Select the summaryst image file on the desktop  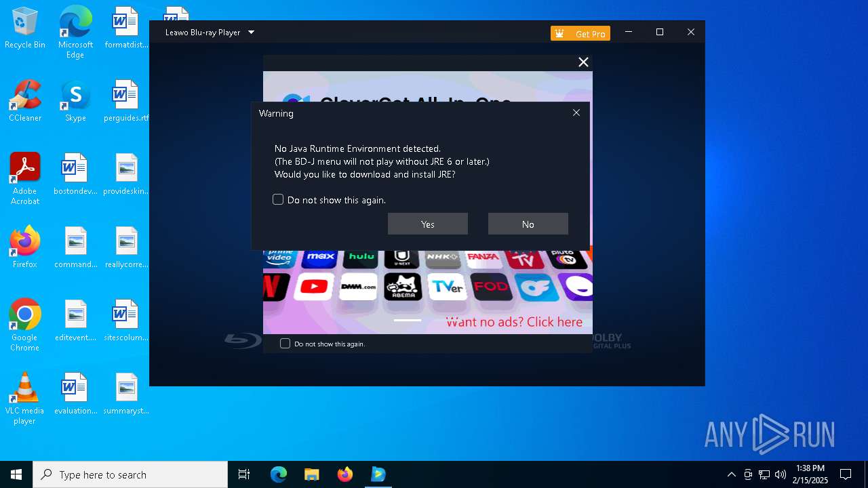(x=125, y=394)
